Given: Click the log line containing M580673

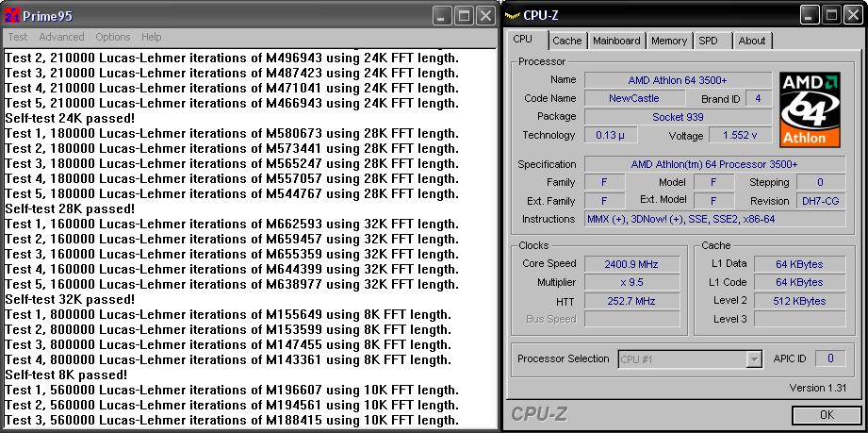Looking at the screenshot, I should coord(232,133).
